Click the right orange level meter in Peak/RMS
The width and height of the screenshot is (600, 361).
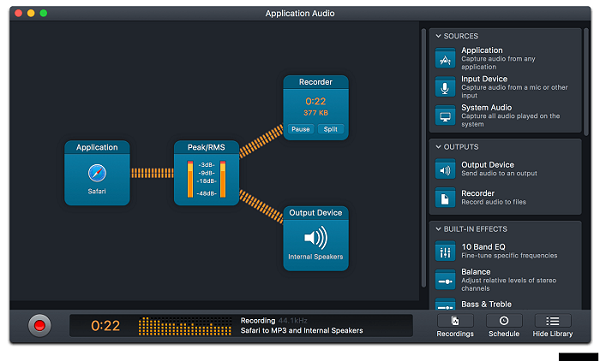223,179
